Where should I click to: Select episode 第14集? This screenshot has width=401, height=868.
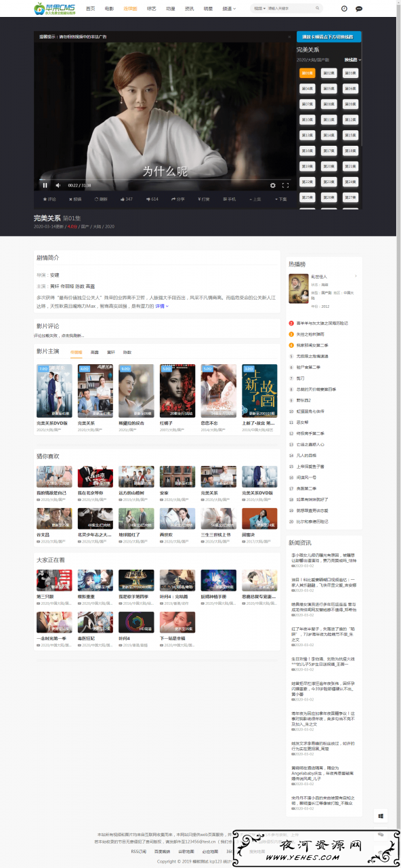[x=329, y=135]
